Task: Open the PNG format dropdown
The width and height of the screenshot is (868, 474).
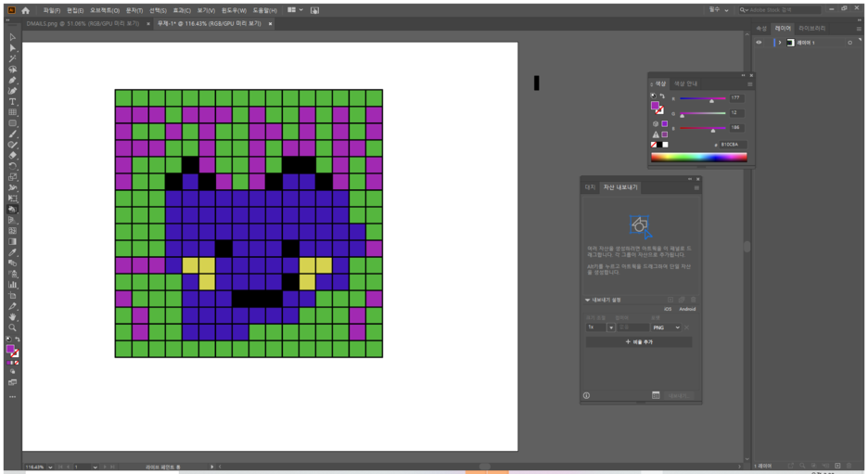Action: pos(666,327)
